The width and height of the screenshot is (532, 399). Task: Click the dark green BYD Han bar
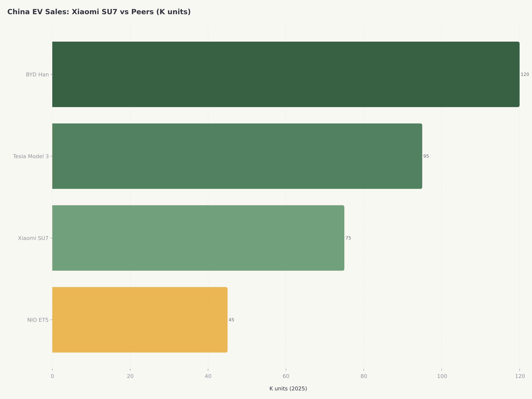286,74
